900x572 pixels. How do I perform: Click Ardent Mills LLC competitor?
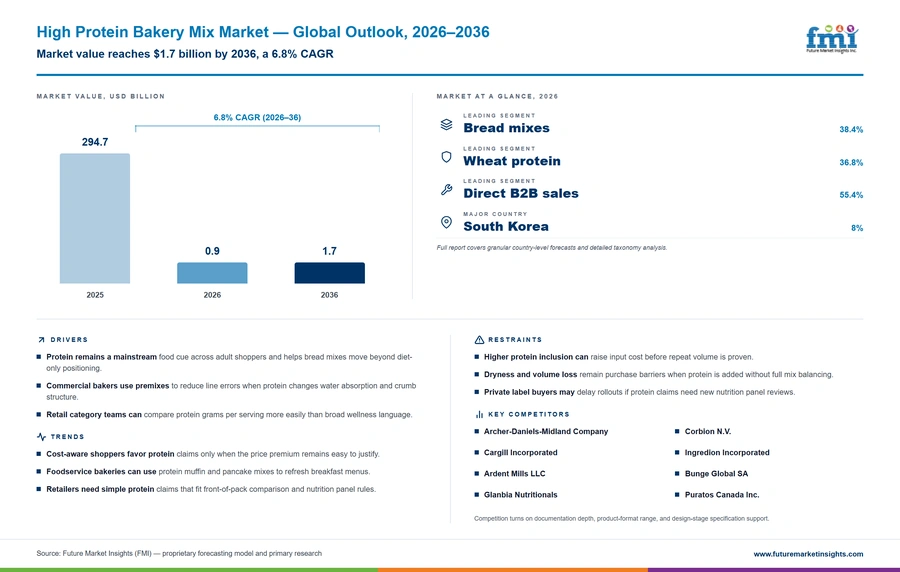click(x=514, y=474)
